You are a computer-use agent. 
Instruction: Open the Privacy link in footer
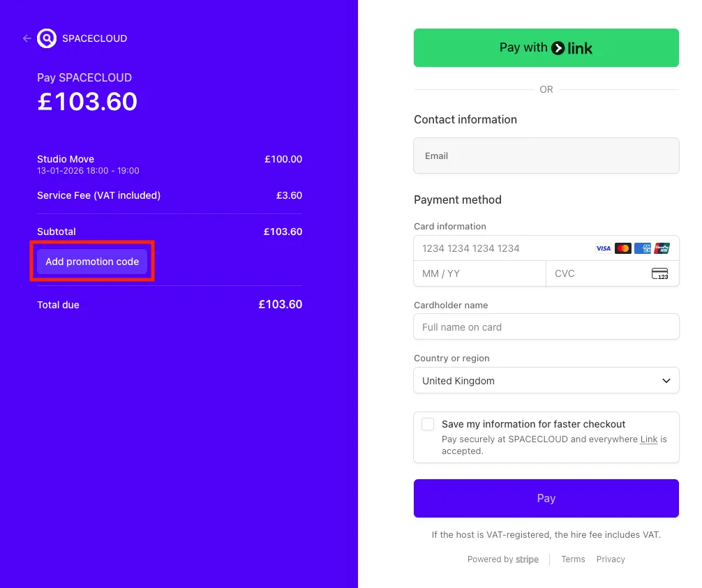[x=611, y=559]
